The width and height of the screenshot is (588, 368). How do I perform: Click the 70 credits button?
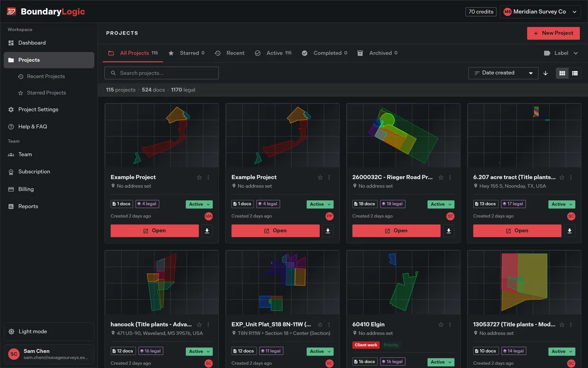pyautogui.click(x=481, y=11)
